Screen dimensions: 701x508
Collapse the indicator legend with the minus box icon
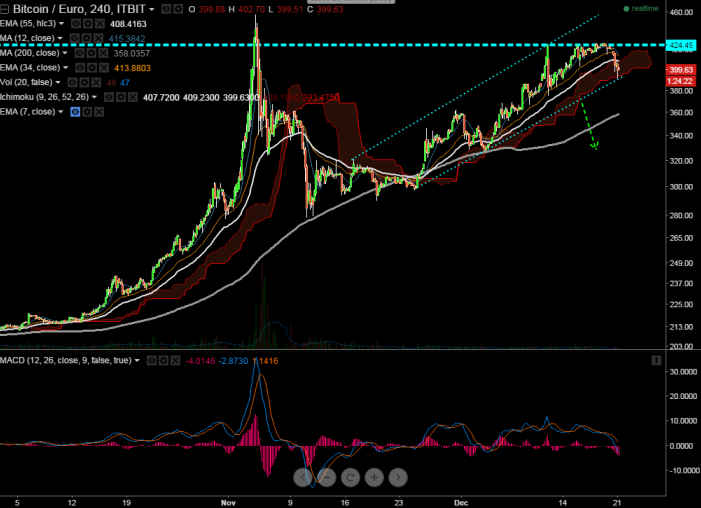[4, 9]
